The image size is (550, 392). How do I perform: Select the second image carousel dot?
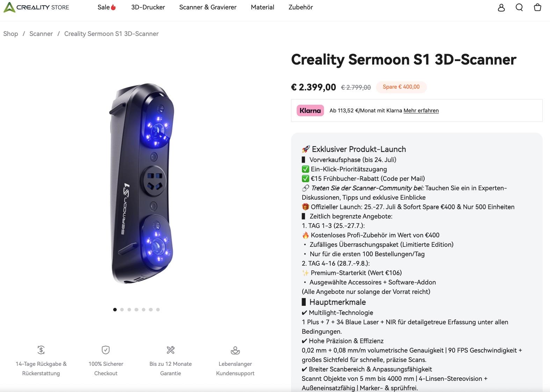pos(122,310)
